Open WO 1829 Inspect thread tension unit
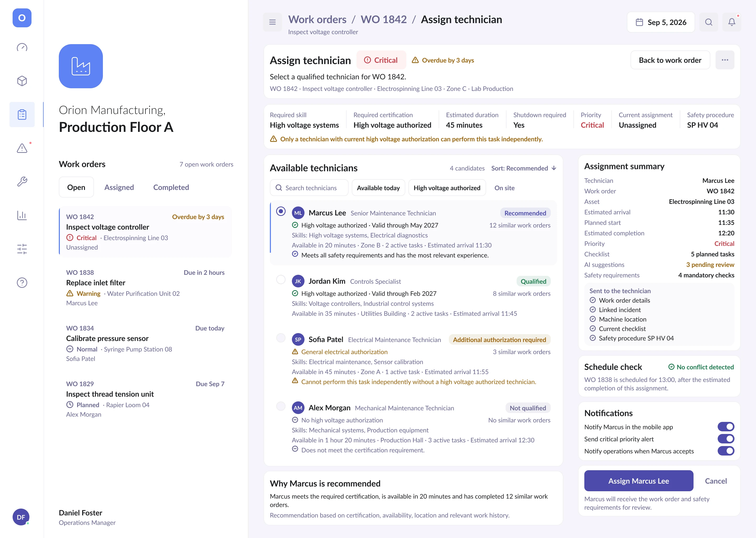This screenshot has width=756, height=538. 145,399
